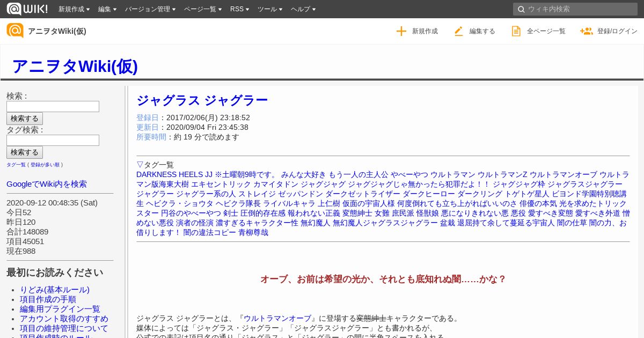Open the みんな大好き tag

click(304, 174)
